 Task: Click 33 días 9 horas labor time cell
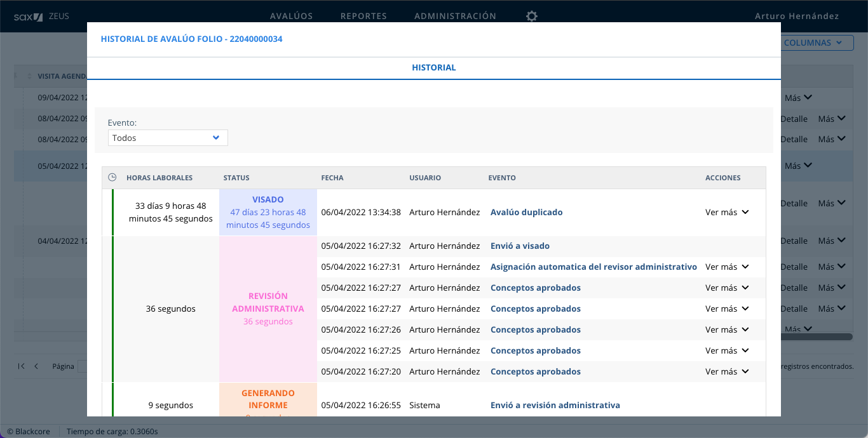pos(171,212)
